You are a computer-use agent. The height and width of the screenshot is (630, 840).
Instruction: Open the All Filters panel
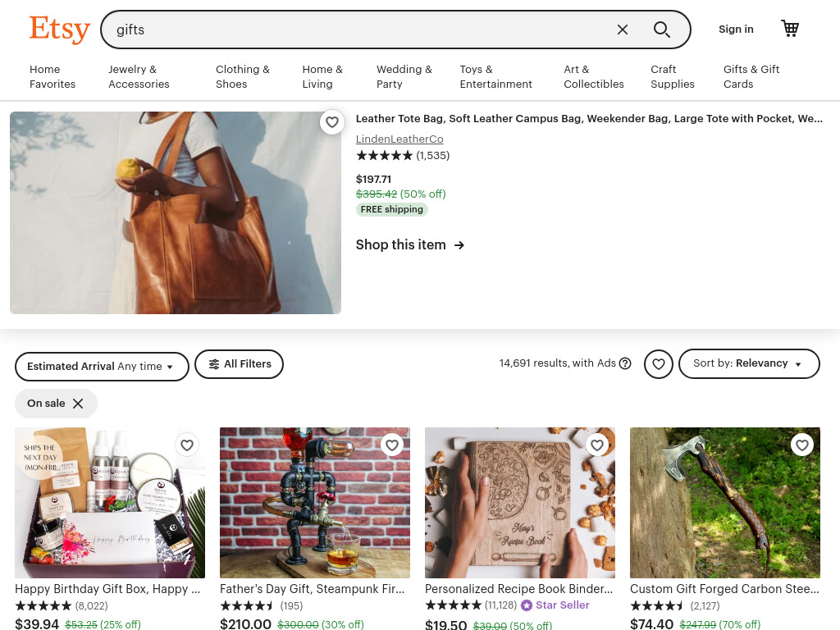(x=239, y=364)
